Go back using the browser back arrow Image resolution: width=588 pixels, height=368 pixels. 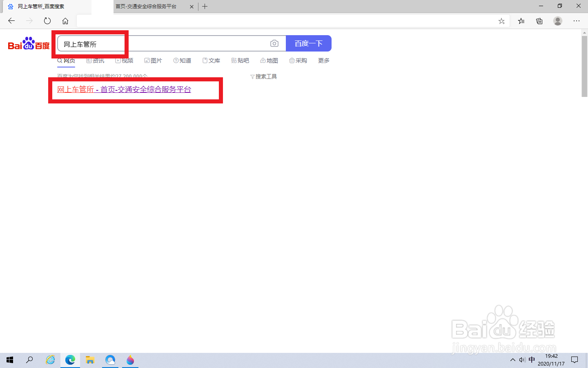click(11, 21)
